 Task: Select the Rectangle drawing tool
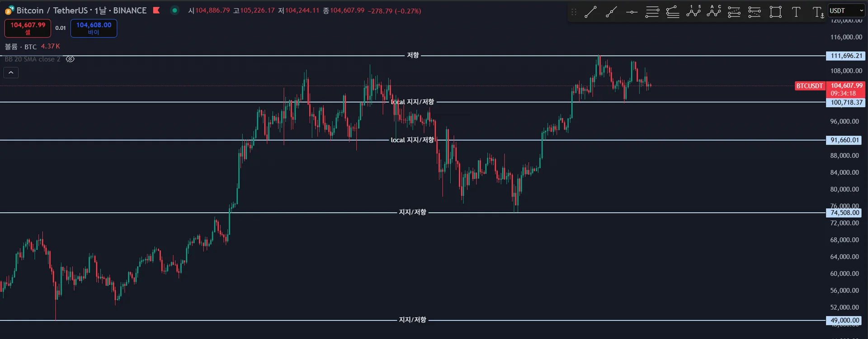(x=775, y=12)
